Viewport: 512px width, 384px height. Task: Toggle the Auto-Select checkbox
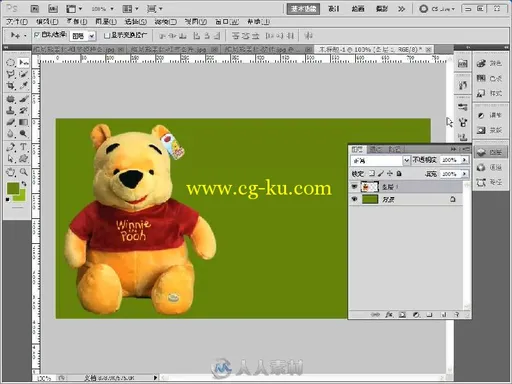[37, 35]
